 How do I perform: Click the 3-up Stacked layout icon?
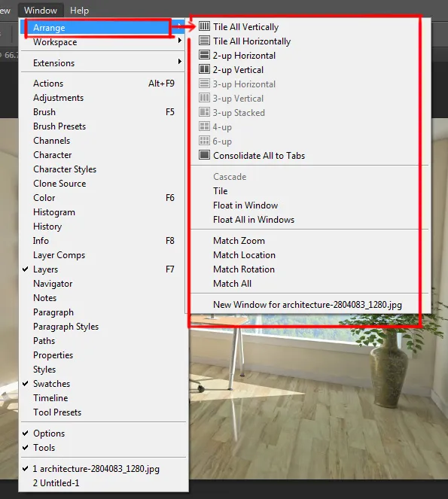click(204, 112)
